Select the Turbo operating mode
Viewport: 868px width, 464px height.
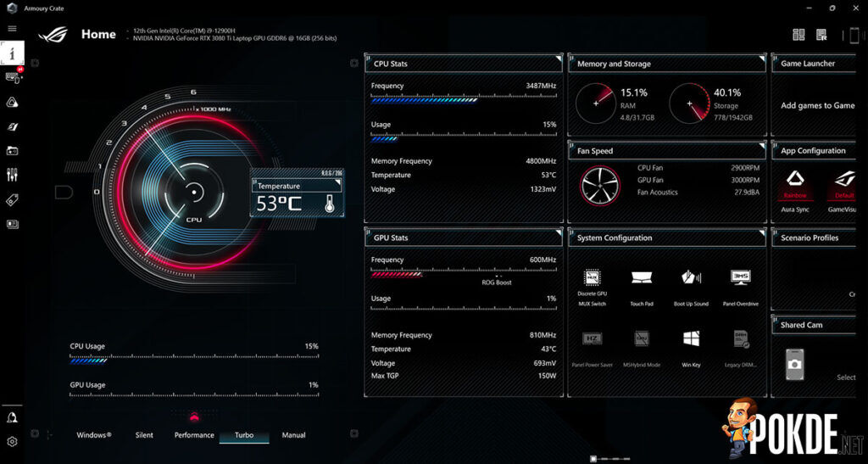point(244,435)
